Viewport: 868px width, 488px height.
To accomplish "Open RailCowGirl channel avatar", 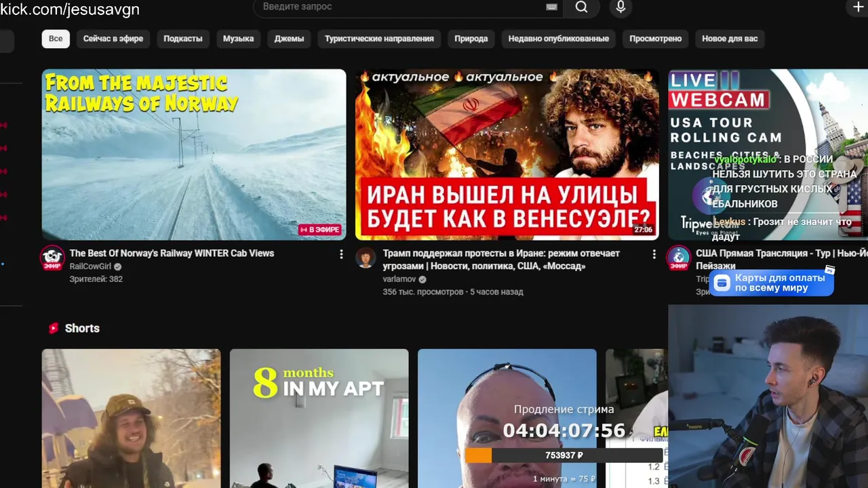I will [x=52, y=258].
